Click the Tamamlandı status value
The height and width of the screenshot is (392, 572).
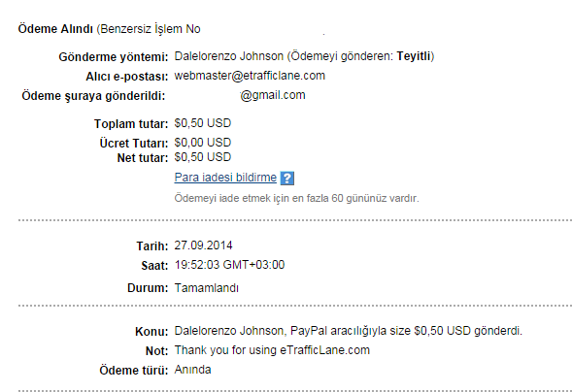207,288
